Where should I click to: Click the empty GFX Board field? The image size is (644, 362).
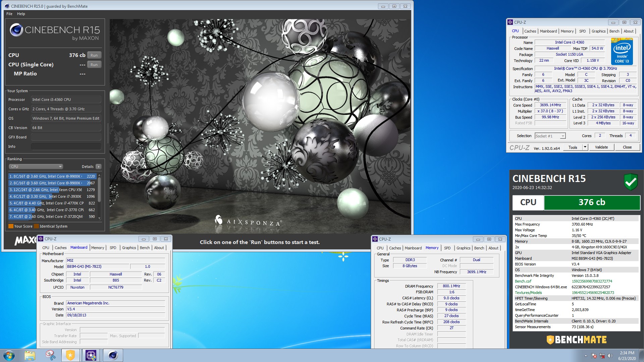tap(66, 137)
